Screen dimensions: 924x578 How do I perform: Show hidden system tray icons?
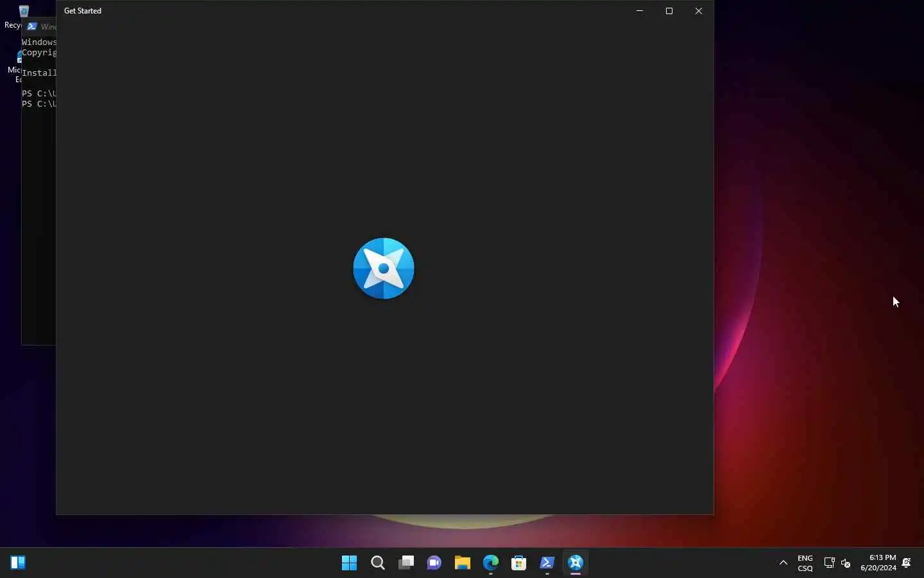783,563
